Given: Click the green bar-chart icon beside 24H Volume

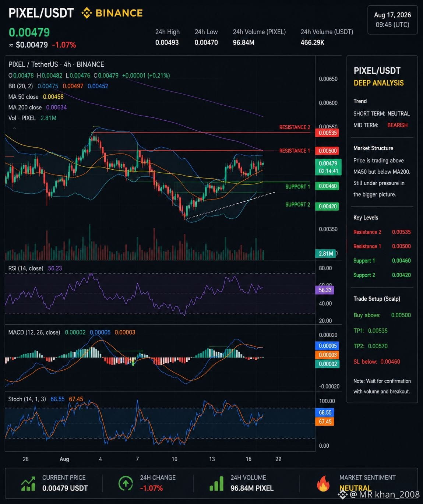Looking at the screenshot, I should 216,483.
